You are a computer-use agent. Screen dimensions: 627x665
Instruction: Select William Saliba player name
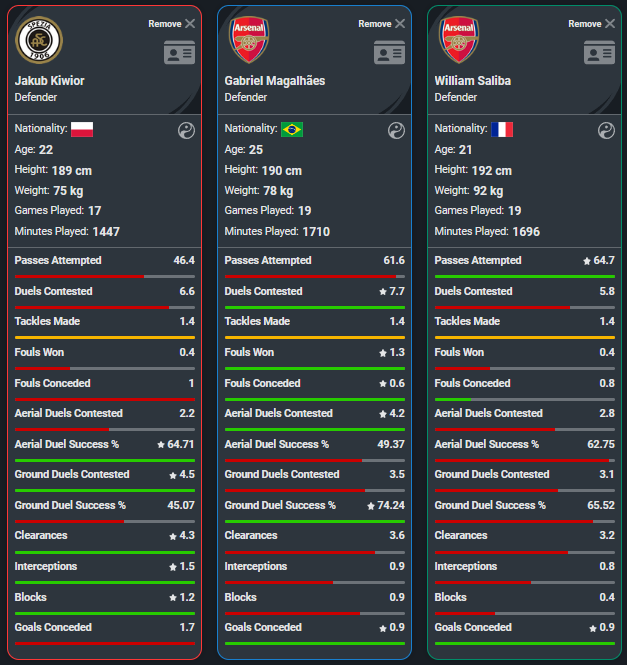[x=473, y=81]
